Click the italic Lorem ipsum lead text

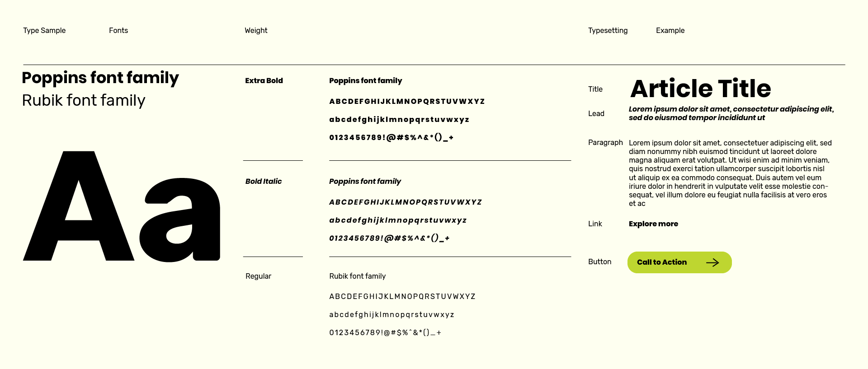click(x=731, y=113)
